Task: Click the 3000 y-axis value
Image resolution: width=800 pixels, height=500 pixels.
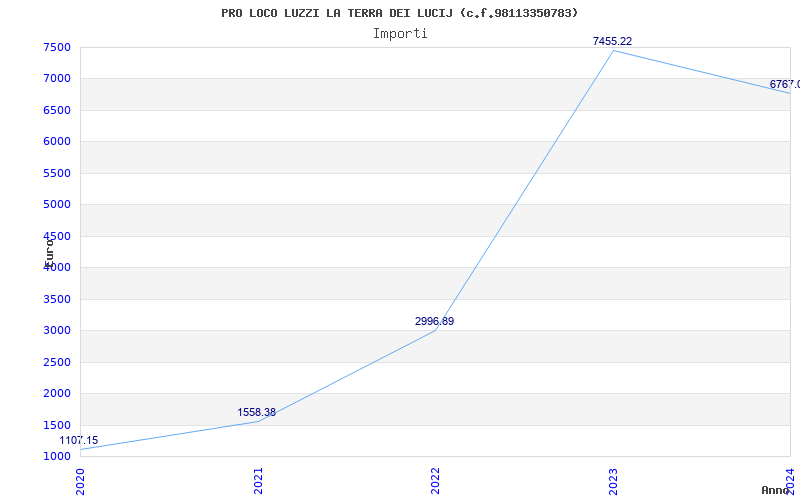Action: pyautogui.click(x=57, y=330)
